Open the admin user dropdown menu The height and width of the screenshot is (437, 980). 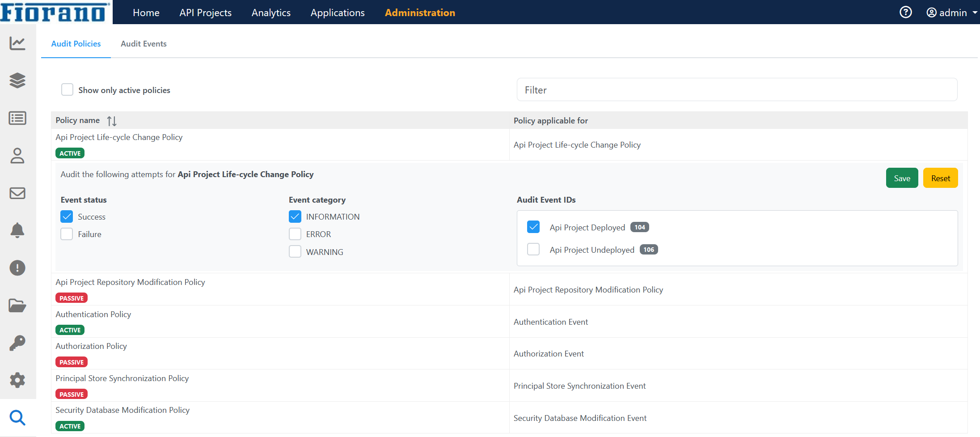(951, 13)
